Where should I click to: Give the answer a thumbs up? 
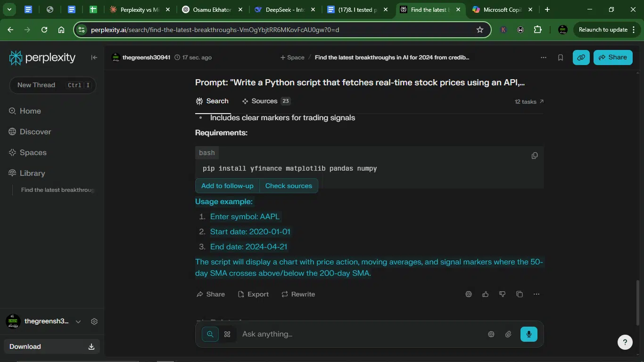point(486,294)
